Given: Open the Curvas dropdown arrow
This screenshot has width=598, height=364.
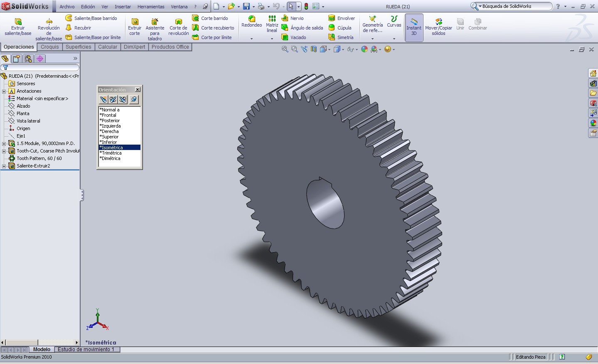Looking at the screenshot, I should tap(394, 39).
